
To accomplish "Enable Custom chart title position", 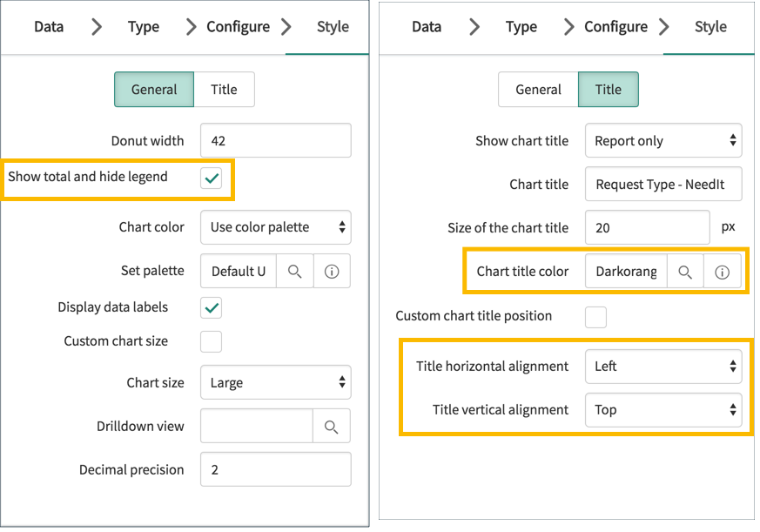I will pos(595,317).
